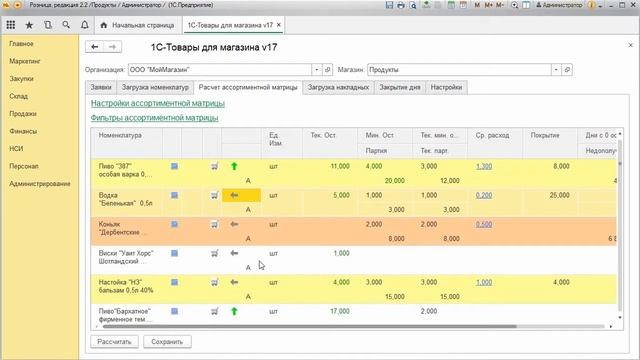Click the Номенклатура column header

(x=127, y=142)
